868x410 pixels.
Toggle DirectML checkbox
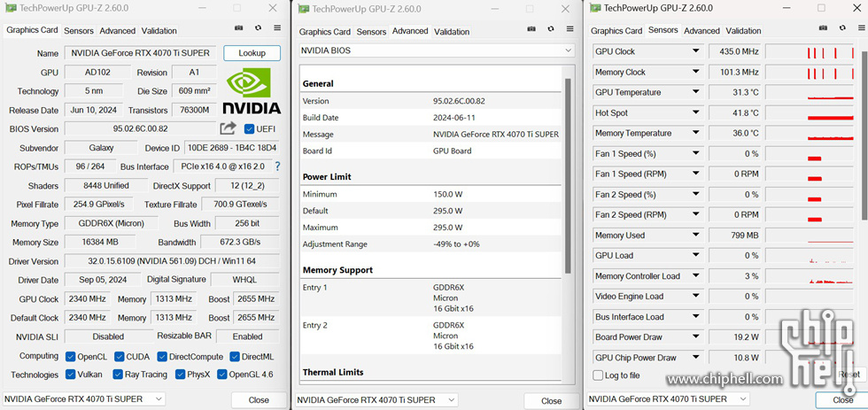[234, 356]
